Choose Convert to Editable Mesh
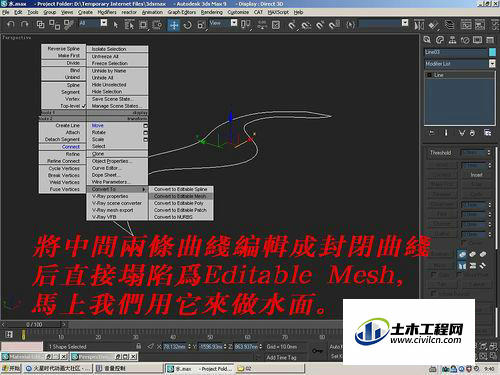500x375 pixels. coord(180,196)
